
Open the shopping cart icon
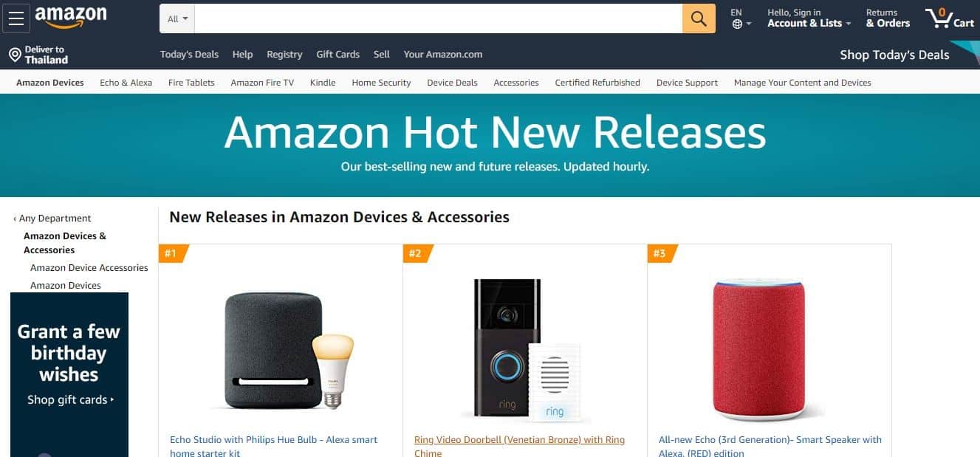tap(950, 18)
